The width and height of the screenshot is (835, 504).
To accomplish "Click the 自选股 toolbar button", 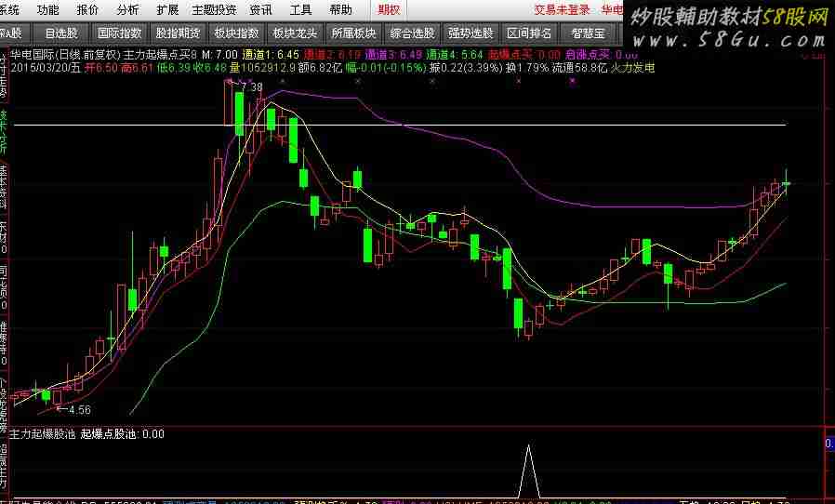I will coord(61,33).
